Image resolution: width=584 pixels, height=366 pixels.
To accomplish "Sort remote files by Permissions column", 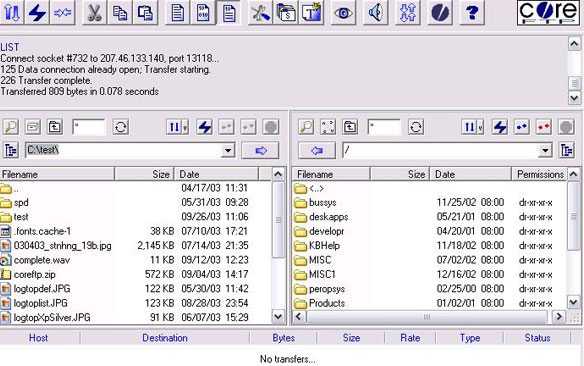I will 540,174.
